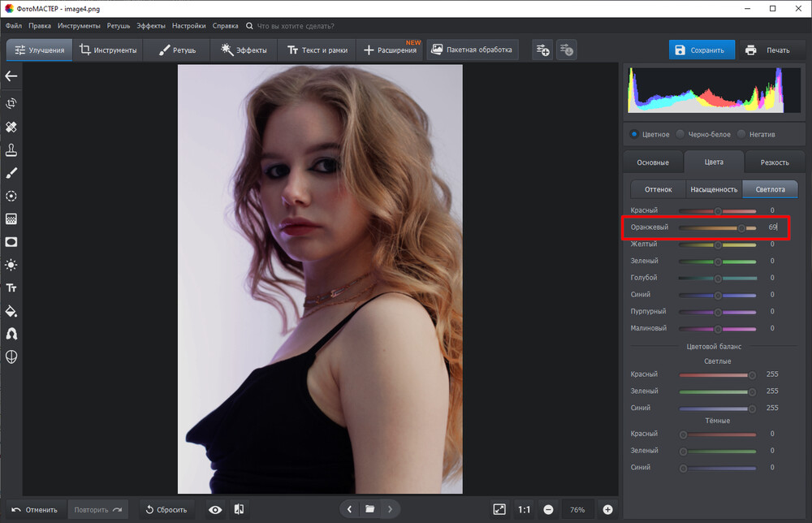
Task: Click the Желтый lightness slider
Action: pyautogui.click(x=718, y=243)
